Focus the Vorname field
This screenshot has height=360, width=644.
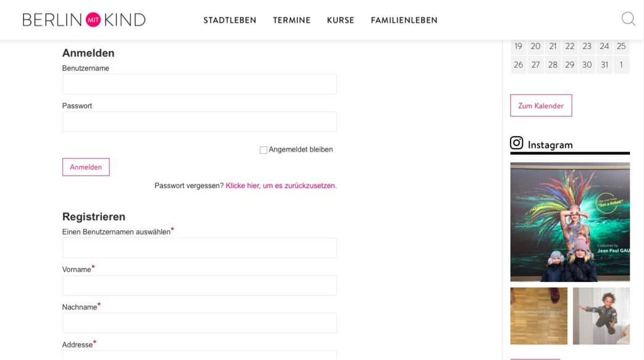[x=200, y=285]
